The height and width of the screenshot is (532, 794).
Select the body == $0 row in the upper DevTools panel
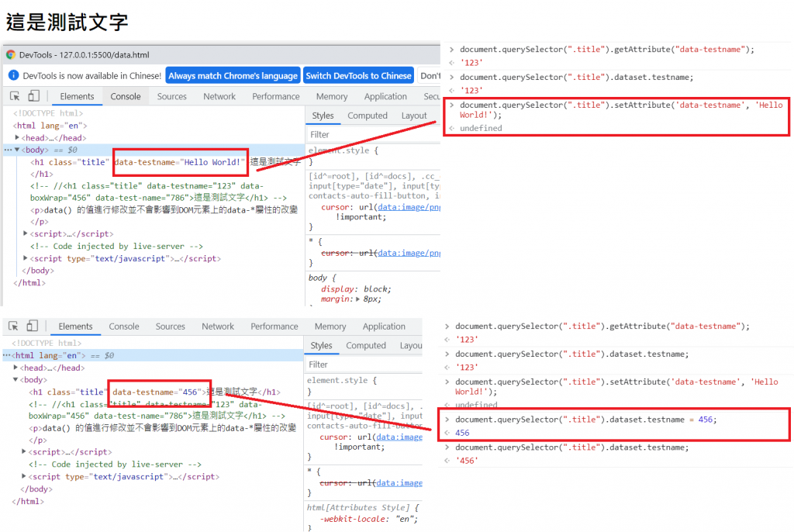click(x=154, y=150)
